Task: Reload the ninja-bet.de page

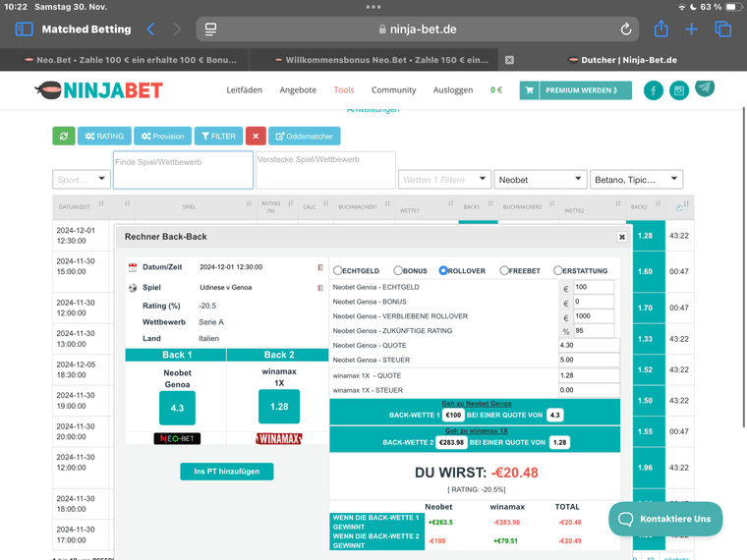Action: pos(626,29)
